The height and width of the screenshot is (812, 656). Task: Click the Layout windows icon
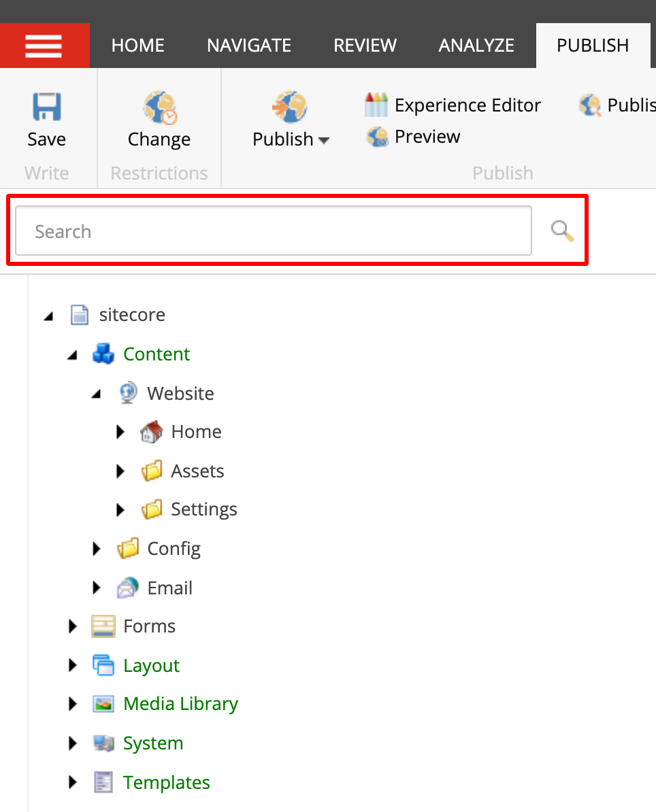[103, 665]
